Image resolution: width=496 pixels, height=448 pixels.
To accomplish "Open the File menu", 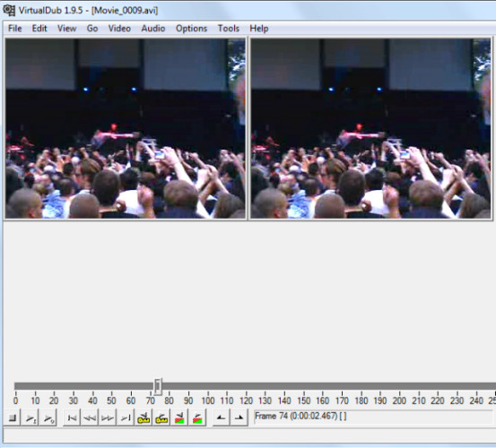I will pyautogui.click(x=15, y=29).
